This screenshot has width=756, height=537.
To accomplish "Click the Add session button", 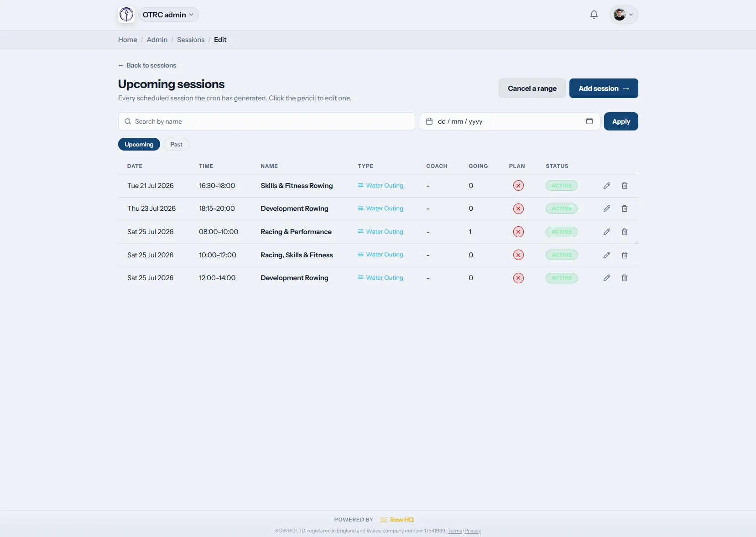I will tap(604, 89).
